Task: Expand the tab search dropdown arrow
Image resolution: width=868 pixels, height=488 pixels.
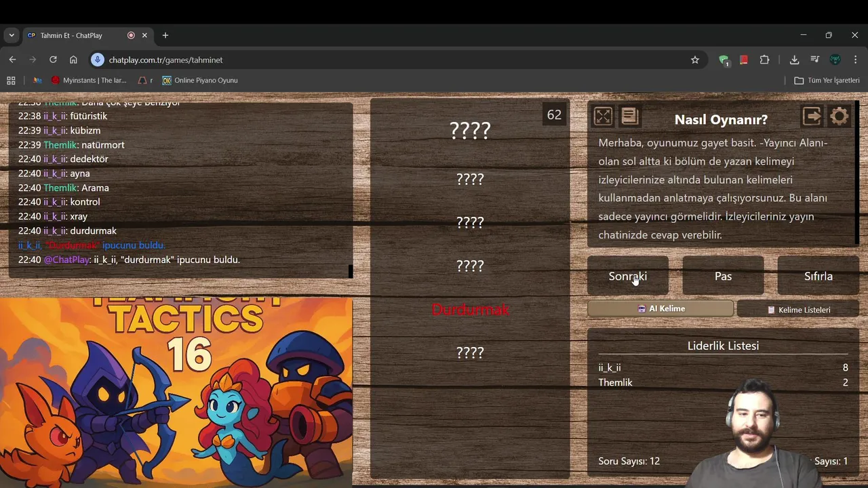Action: 12,35
